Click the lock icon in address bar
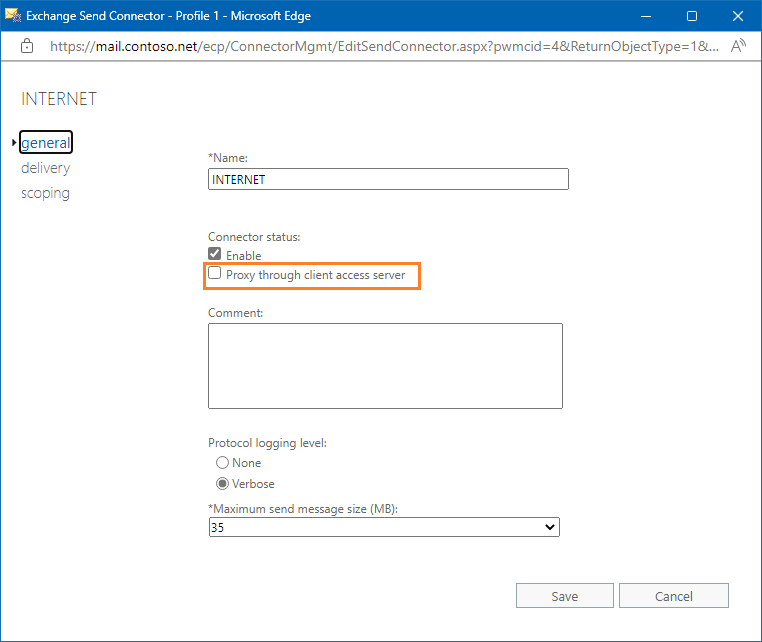 point(27,46)
